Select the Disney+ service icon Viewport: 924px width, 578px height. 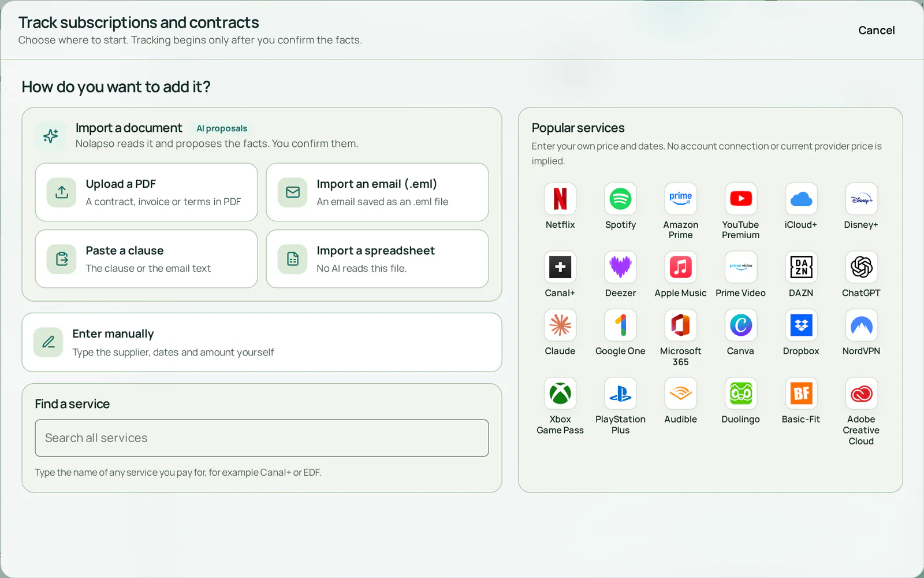click(x=861, y=199)
